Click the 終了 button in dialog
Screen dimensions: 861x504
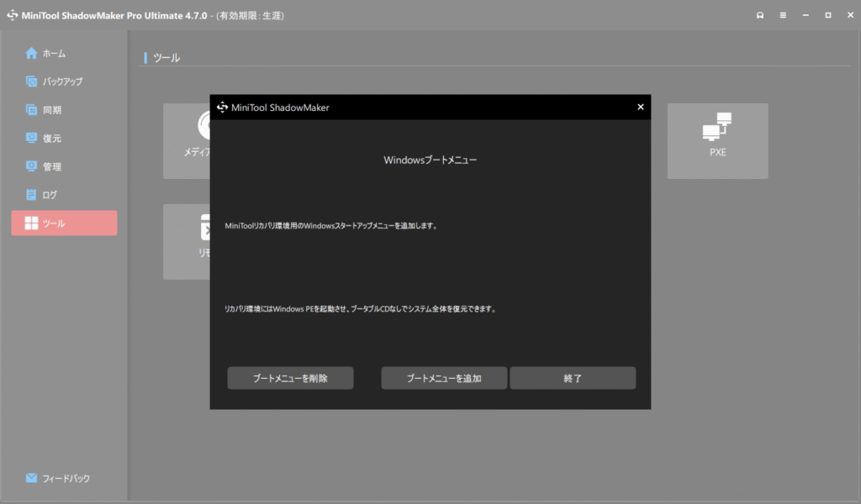coord(573,378)
